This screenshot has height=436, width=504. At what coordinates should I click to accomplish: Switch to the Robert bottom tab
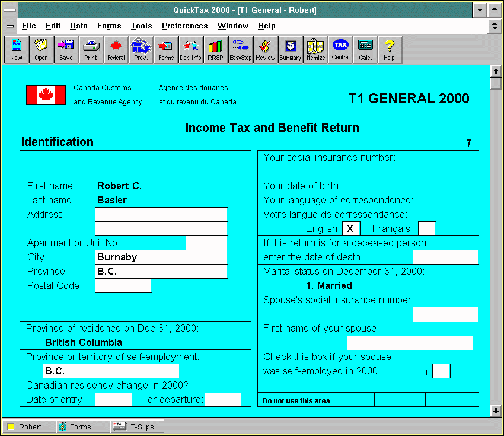[x=29, y=427]
